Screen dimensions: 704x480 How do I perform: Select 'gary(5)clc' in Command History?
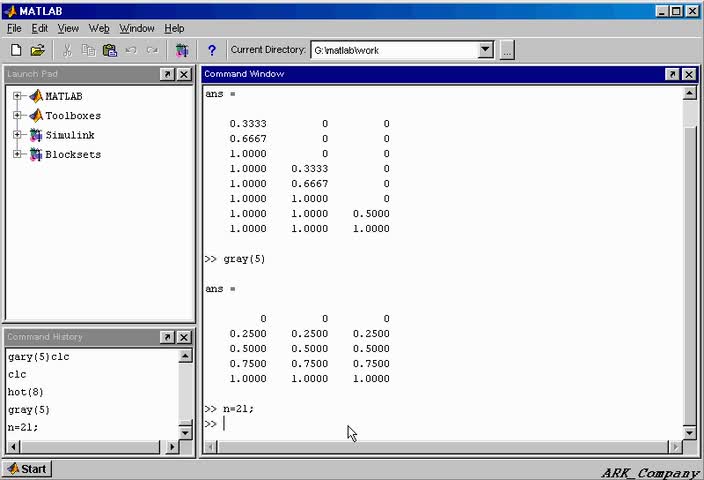tap(39, 357)
